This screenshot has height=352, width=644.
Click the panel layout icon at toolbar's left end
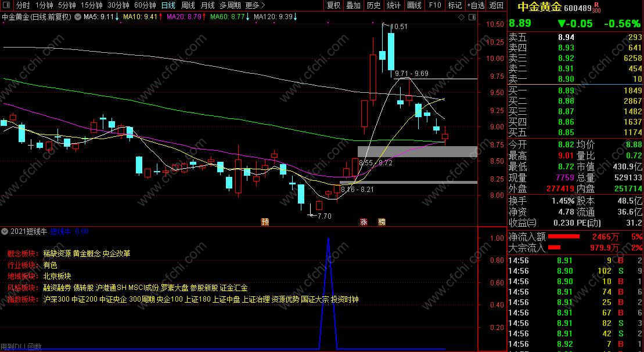8,5
